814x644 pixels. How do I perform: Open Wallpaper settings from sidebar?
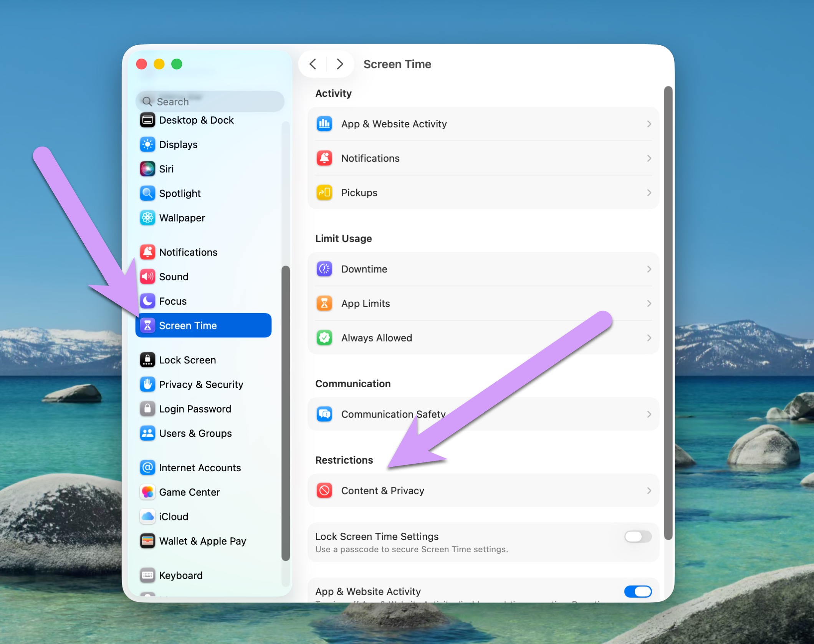pyautogui.click(x=182, y=218)
